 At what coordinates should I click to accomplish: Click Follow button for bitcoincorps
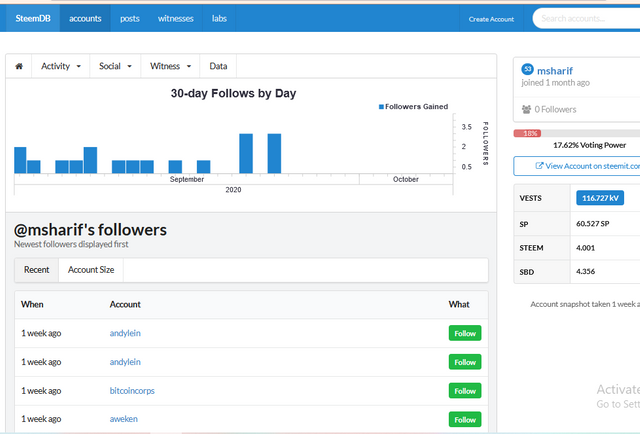[x=465, y=391]
